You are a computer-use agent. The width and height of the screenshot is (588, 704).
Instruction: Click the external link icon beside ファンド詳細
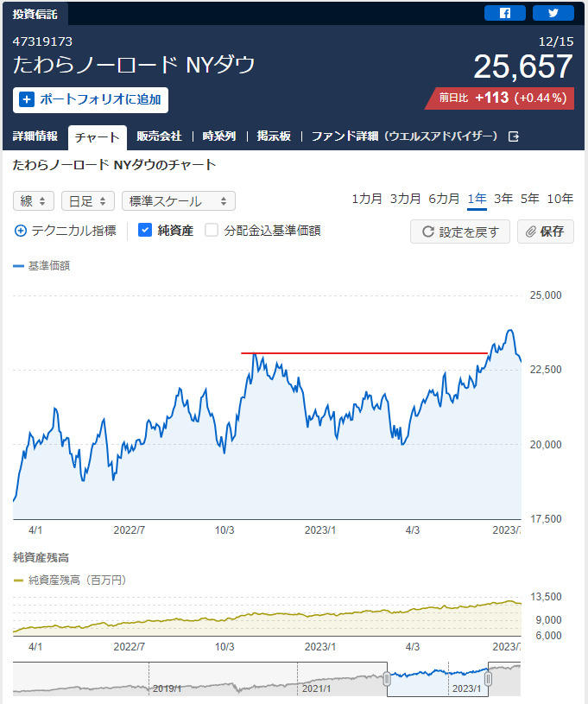(x=514, y=136)
